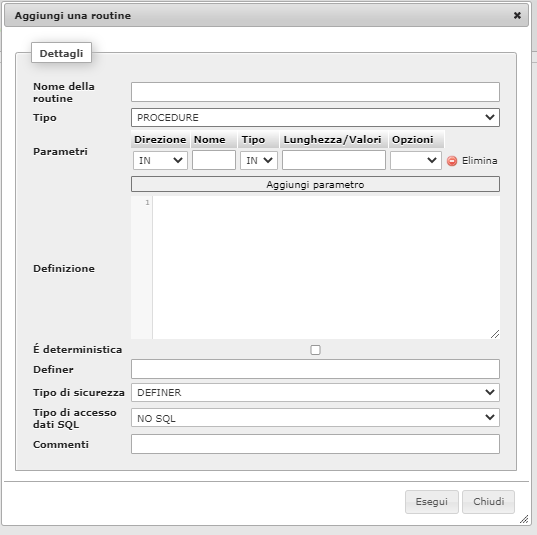Open the Opzioni parameter dropdown
537x535 pixels.
415,160
